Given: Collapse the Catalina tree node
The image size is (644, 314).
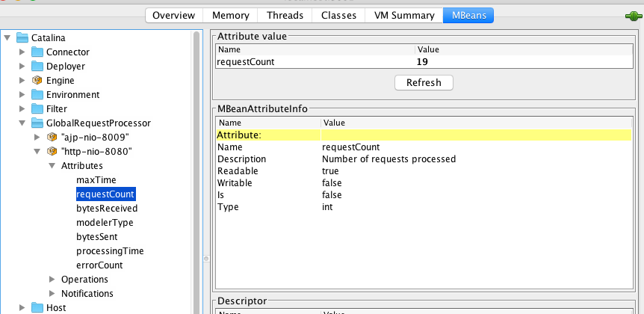Looking at the screenshot, I should point(8,37).
